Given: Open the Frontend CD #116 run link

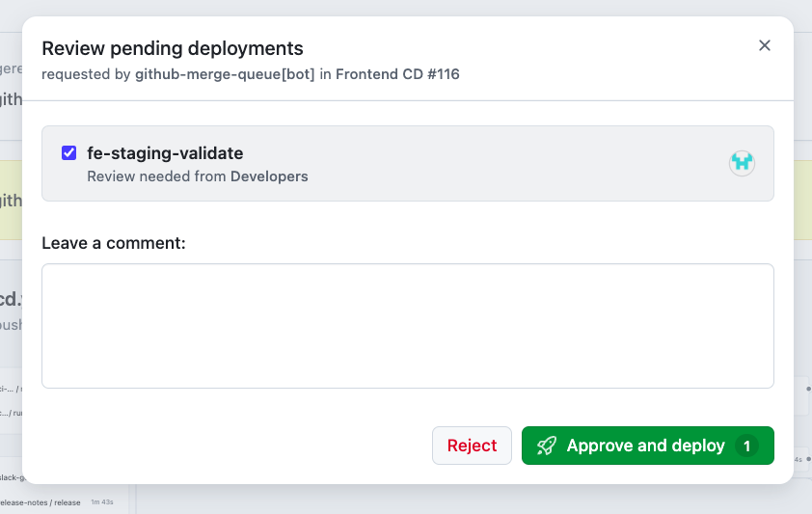Looking at the screenshot, I should click(x=397, y=74).
